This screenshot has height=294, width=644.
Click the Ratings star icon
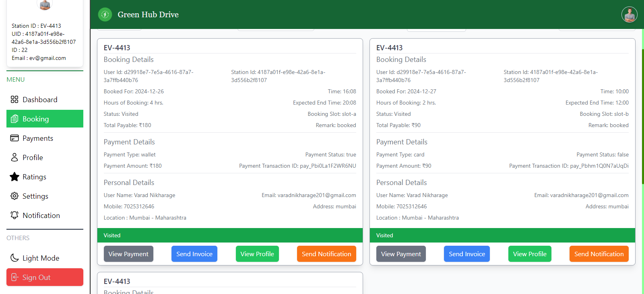pos(14,177)
